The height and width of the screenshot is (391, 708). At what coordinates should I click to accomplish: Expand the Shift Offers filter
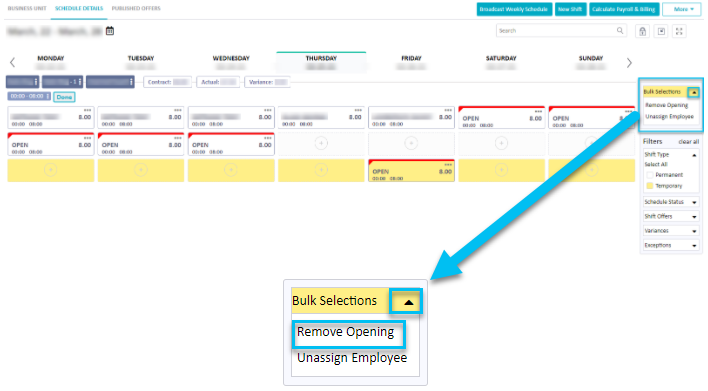pos(671,216)
